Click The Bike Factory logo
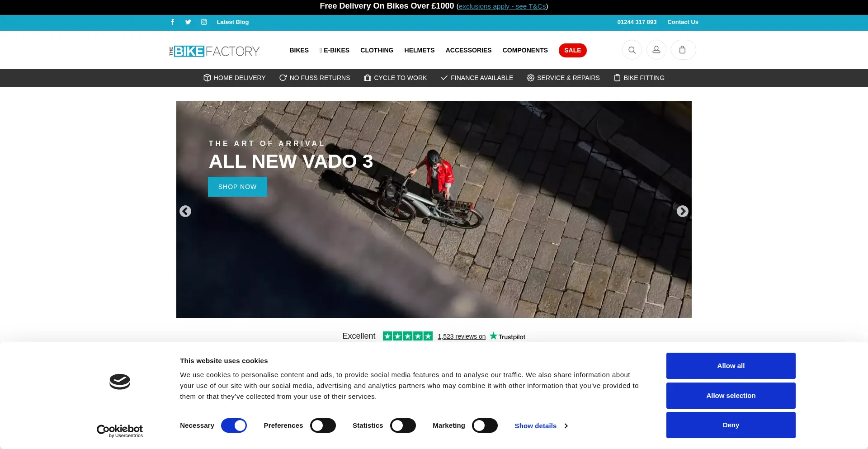Screen dimensions: 868x449 [214, 51]
